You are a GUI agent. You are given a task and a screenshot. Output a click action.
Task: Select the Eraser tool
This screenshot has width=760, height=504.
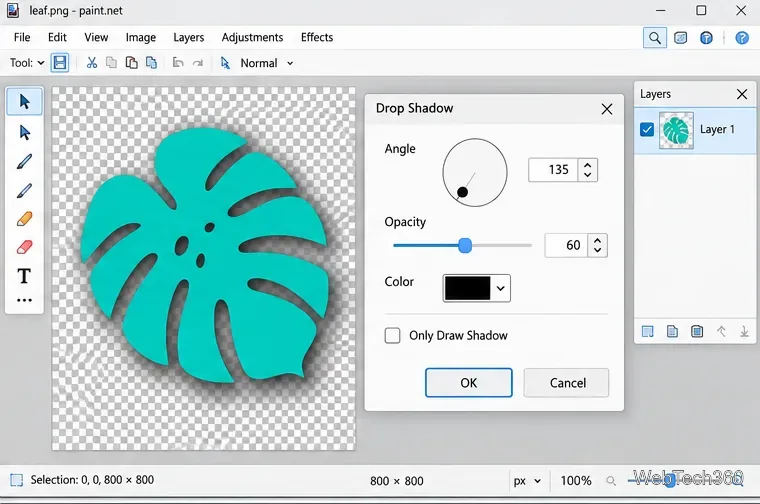coord(24,247)
